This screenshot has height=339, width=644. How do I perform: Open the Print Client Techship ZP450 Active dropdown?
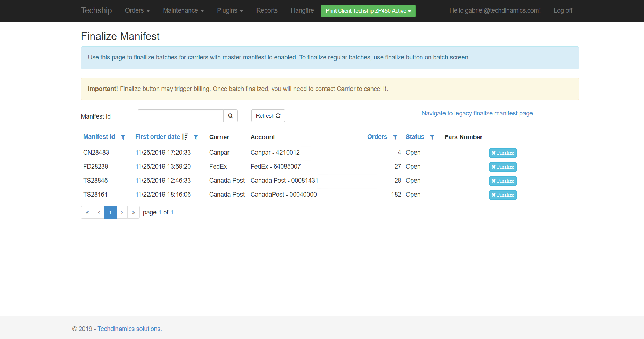pyautogui.click(x=368, y=11)
